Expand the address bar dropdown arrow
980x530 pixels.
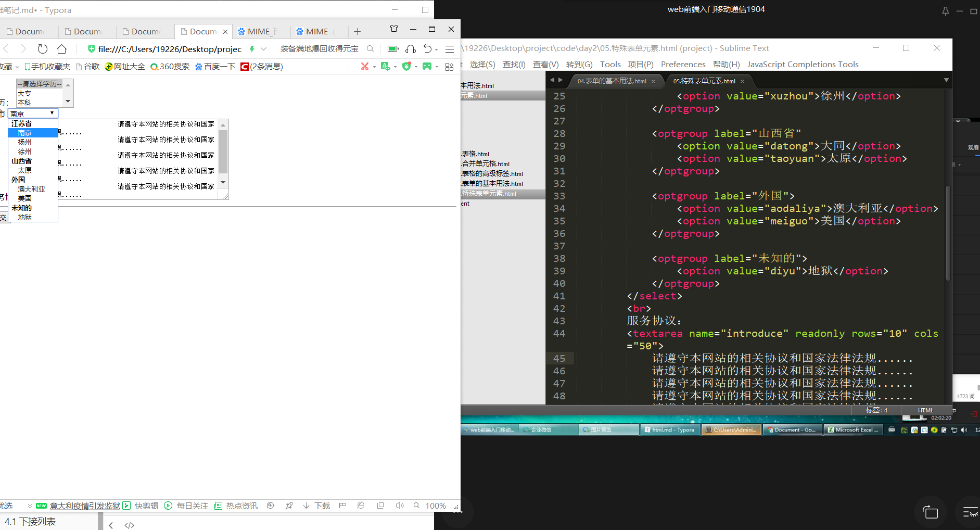[x=264, y=49]
